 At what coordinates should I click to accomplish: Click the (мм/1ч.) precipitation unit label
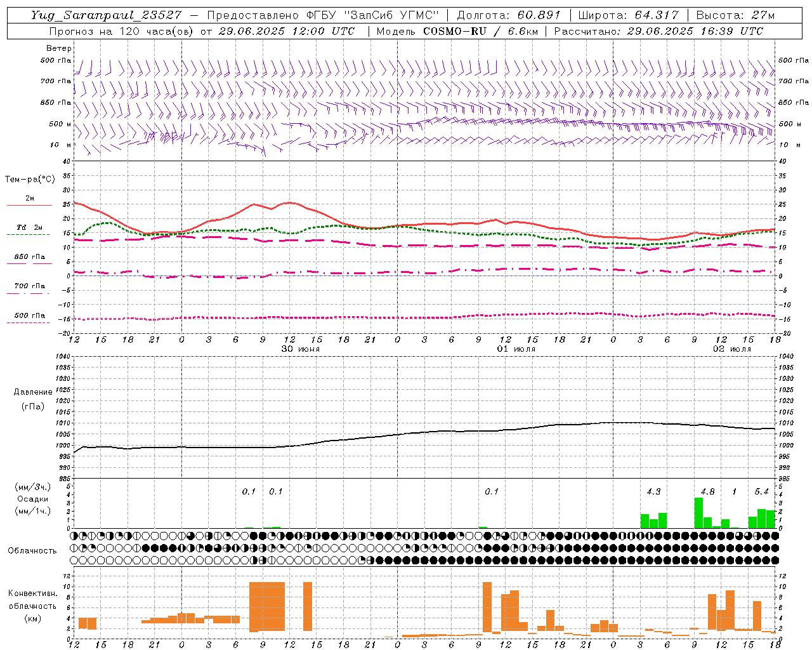tap(32, 511)
